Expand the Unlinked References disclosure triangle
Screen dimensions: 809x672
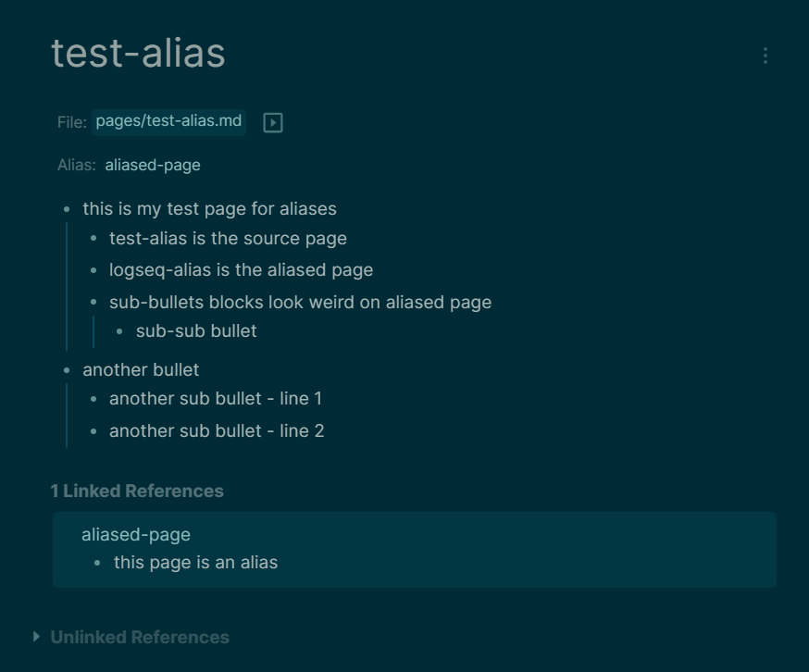click(x=35, y=637)
